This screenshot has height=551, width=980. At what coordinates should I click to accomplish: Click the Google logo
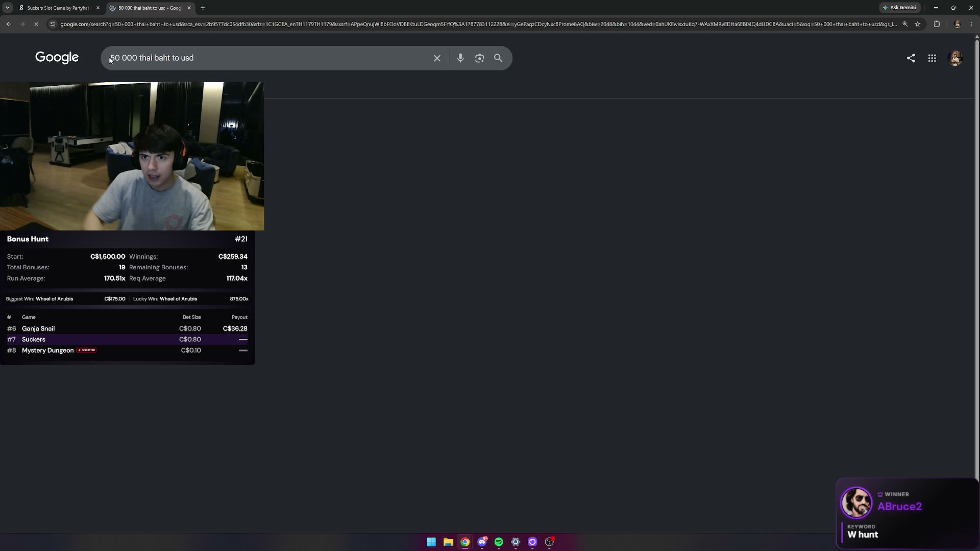(57, 58)
